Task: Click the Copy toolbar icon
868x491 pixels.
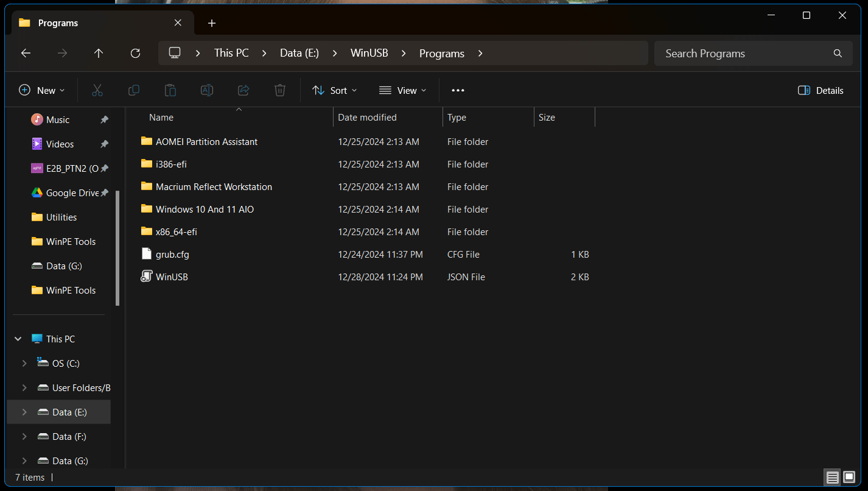Action: tap(134, 90)
